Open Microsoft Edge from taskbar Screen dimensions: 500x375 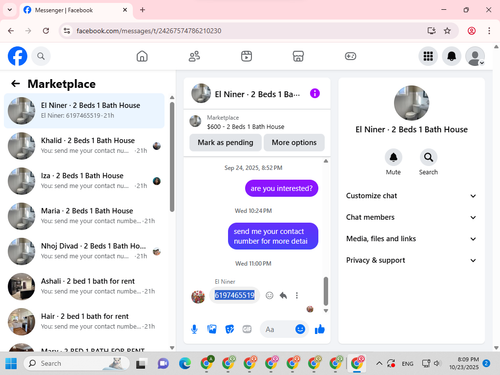185,363
